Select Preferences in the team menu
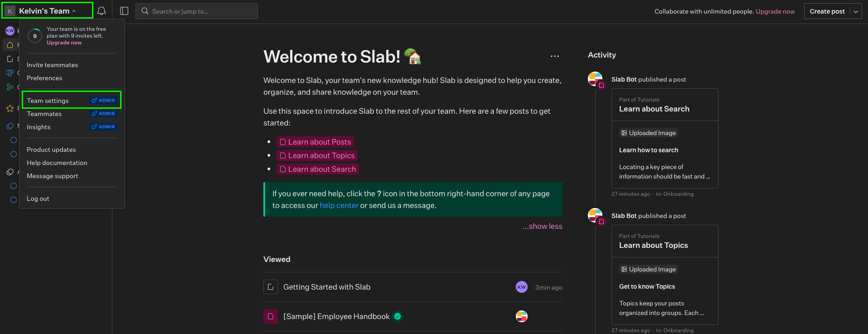Viewport: 868px width, 334px height. (44, 78)
